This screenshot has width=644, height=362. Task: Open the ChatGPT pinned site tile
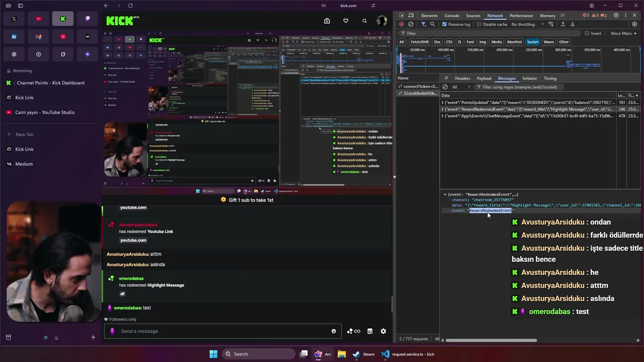tap(14, 54)
